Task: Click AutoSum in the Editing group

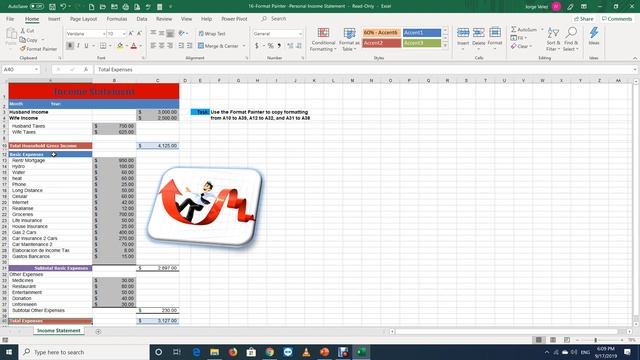Action: point(524,29)
